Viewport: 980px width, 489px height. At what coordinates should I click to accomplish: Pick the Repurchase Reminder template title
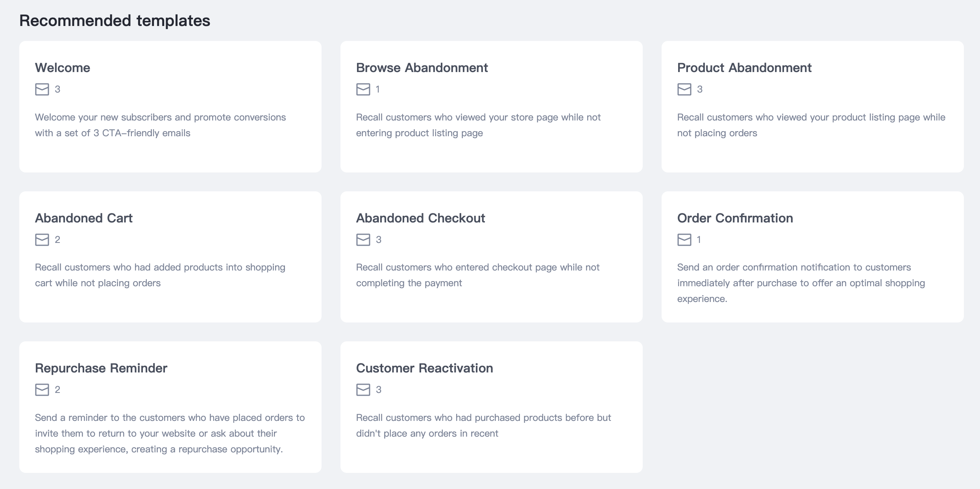click(x=101, y=368)
